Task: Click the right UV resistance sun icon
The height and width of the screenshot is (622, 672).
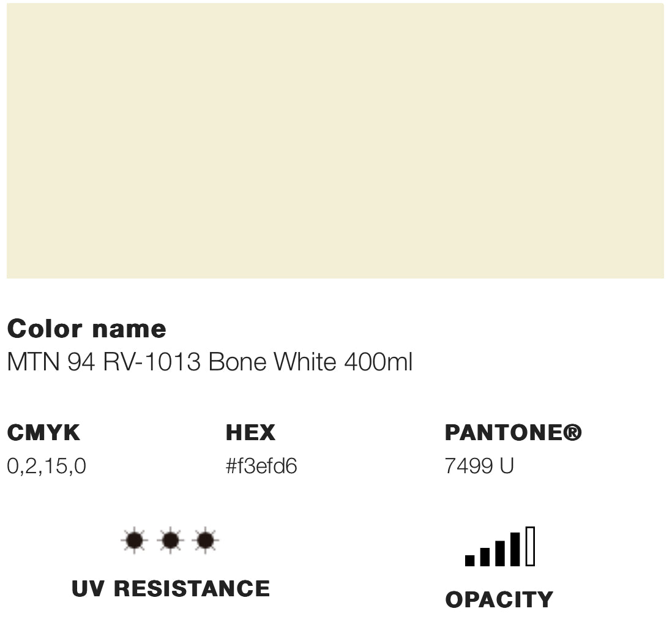Action: coord(206,541)
